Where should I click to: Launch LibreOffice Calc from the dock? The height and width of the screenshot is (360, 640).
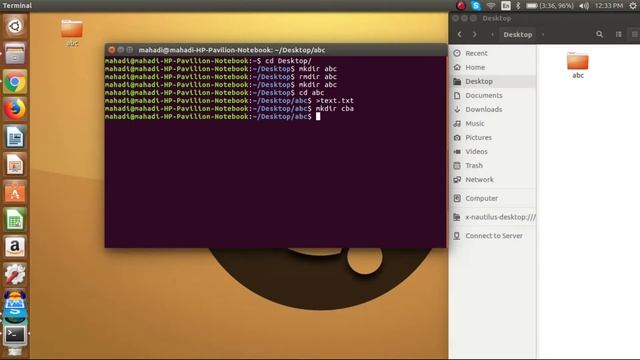(x=15, y=220)
